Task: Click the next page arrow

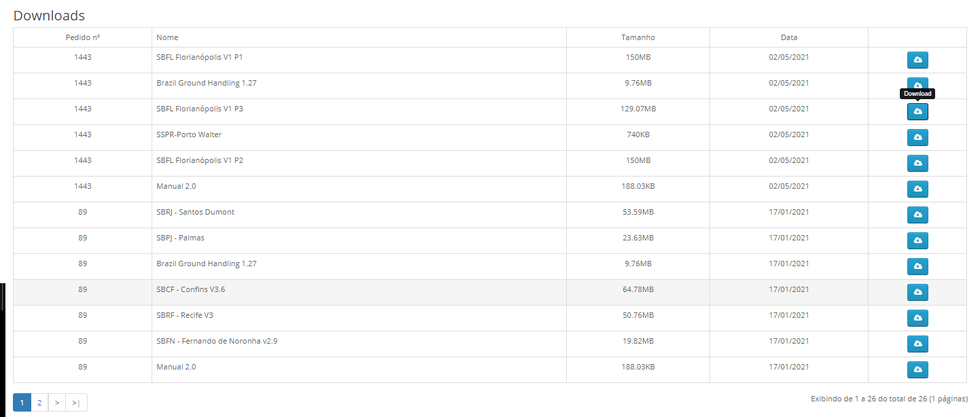Action: click(x=56, y=403)
